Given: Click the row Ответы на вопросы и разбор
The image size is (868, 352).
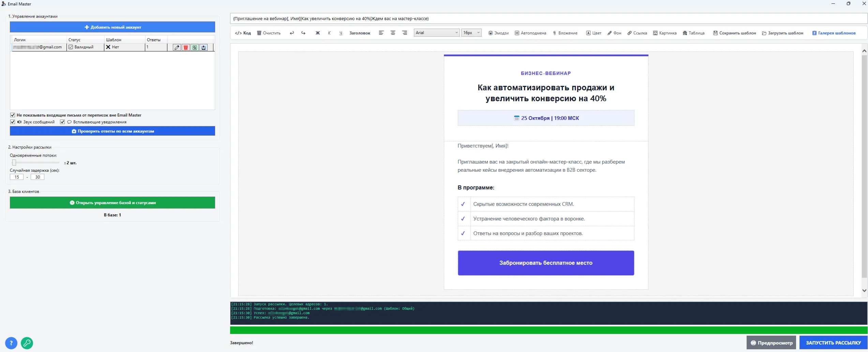Looking at the screenshot, I should pyautogui.click(x=546, y=233).
